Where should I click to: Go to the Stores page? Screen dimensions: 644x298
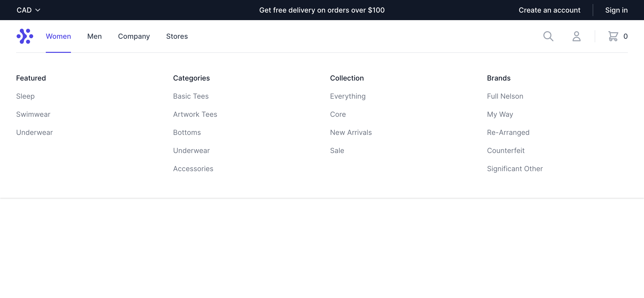[177, 36]
